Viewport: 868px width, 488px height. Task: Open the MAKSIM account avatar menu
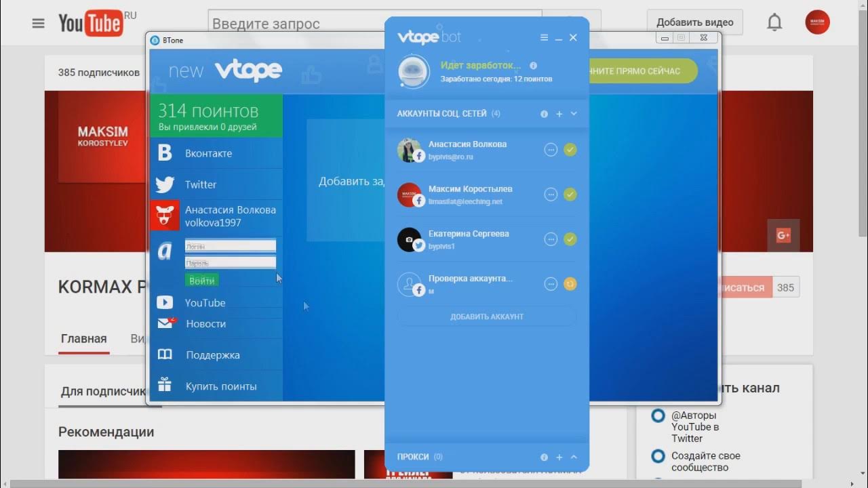click(817, 22)
